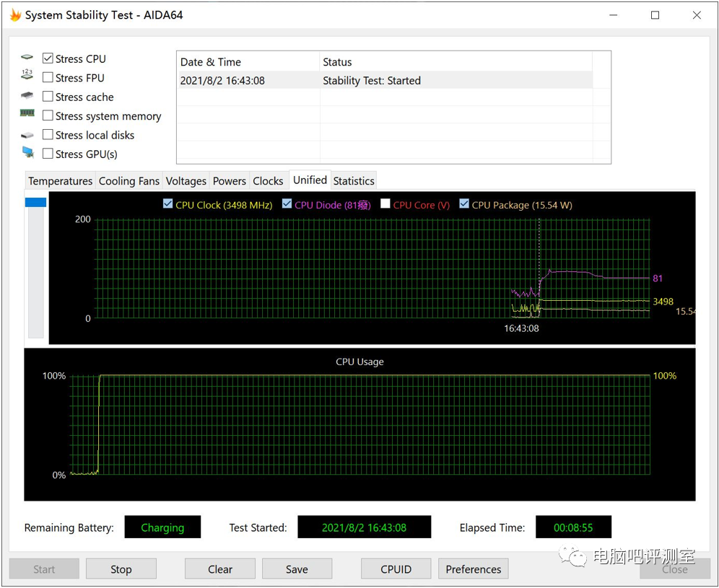Viewport: 719px width, 588px height.
Task: Uncheck the Stress CPU checkbox
Action: pyautogui.click(x=48, y=58)
